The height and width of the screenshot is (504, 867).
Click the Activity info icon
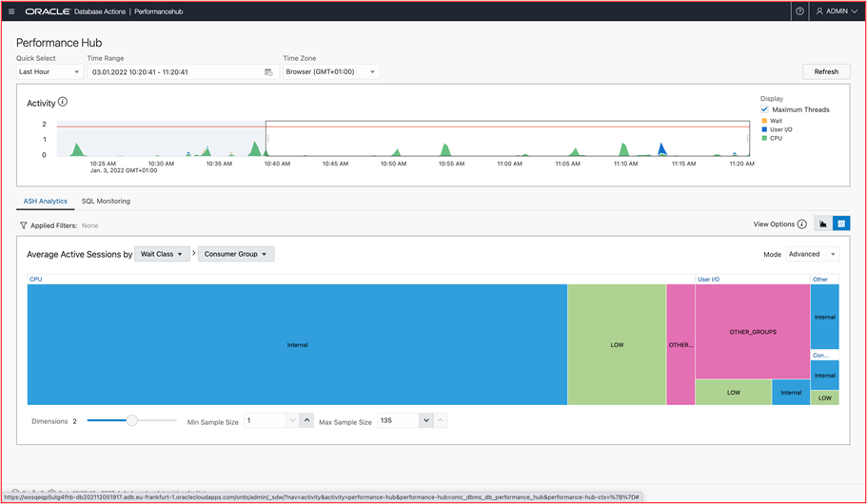(63, 102)
